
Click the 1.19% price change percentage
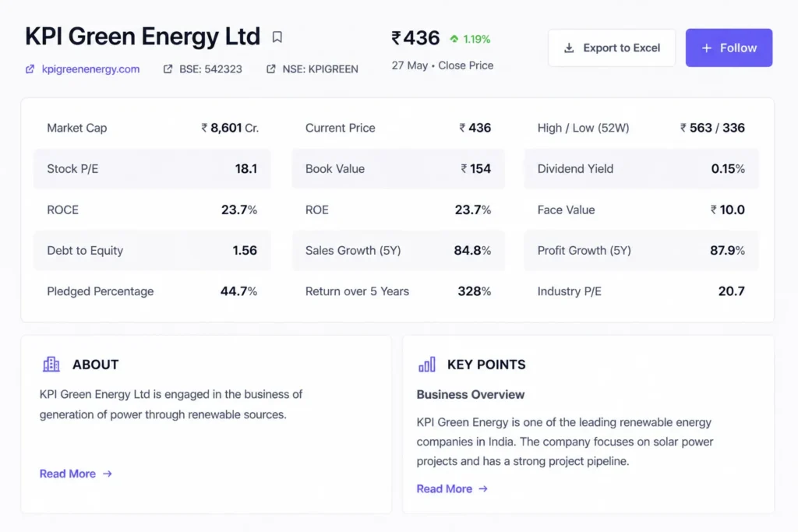476,39
